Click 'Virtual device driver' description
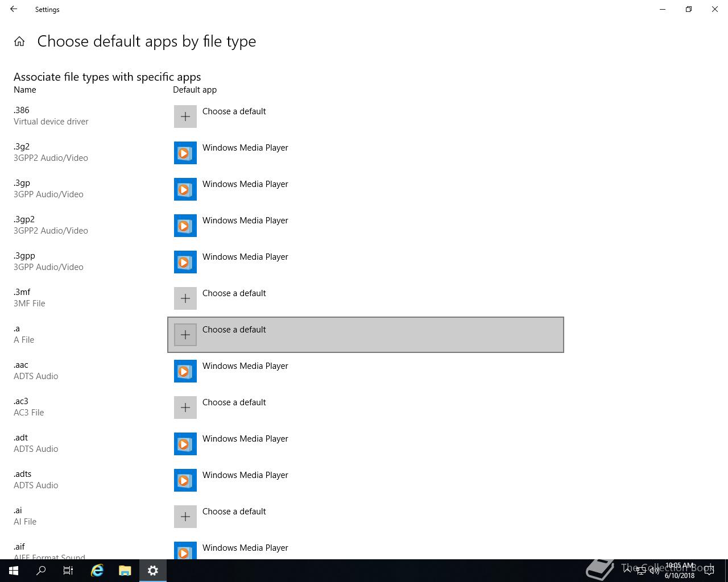This screenshot has width=728, height=582. pos(51,122)
